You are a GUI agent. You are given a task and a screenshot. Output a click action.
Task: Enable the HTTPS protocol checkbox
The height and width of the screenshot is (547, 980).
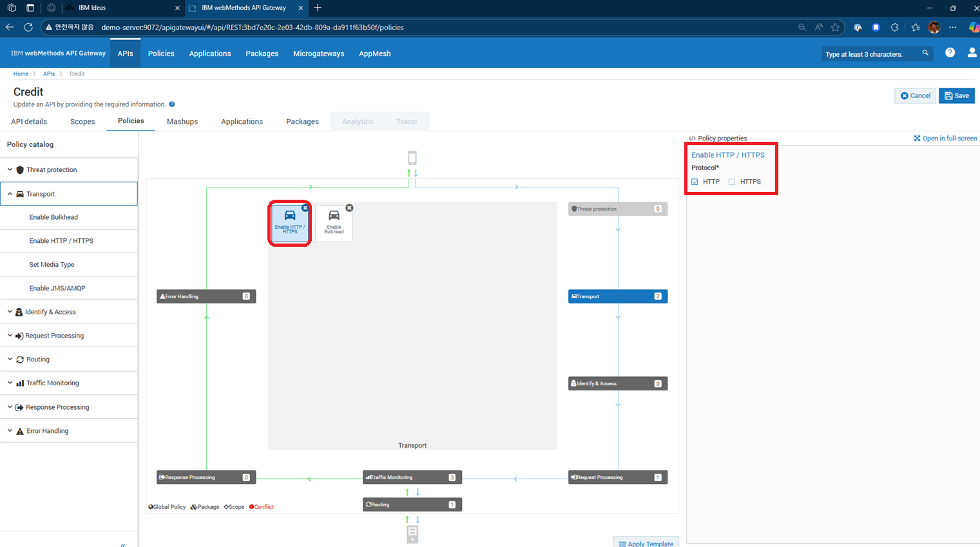(731, 182)
